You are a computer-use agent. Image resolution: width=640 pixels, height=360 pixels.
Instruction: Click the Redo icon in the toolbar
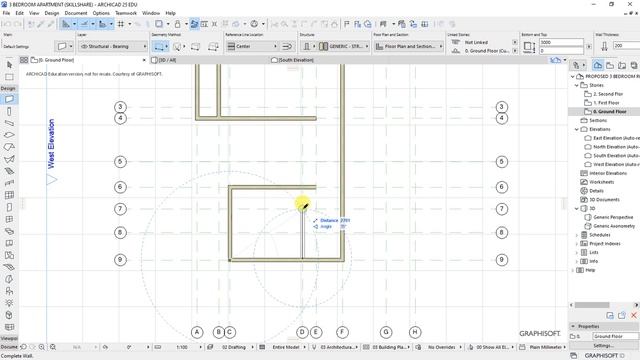click(x=18, y=24)
